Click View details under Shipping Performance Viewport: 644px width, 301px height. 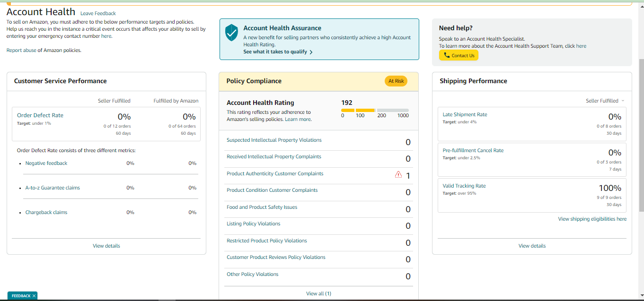pos(532,246)
